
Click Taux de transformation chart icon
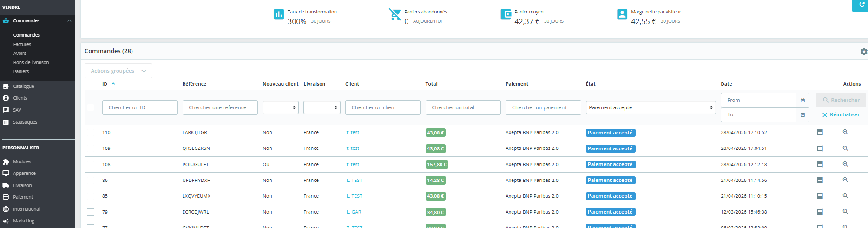click(279, 14)
